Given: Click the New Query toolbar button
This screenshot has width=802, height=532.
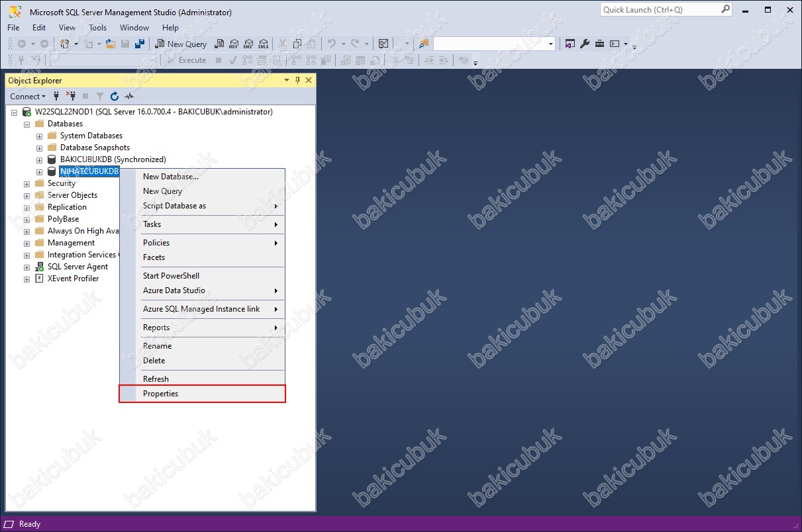Looking at the screenshot, I should [x=181, y=44].
